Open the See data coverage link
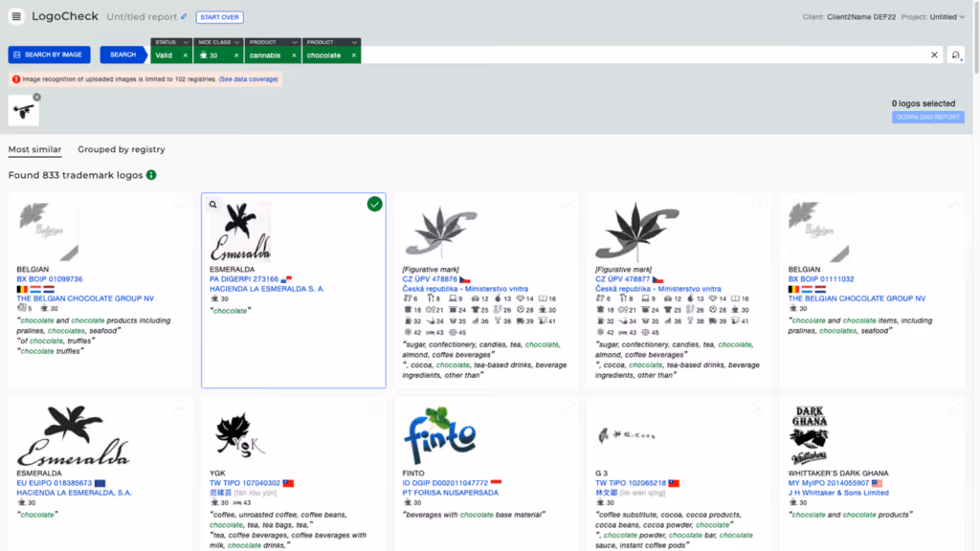This screenshot has height=551, width=980. [x=248, y=79]
